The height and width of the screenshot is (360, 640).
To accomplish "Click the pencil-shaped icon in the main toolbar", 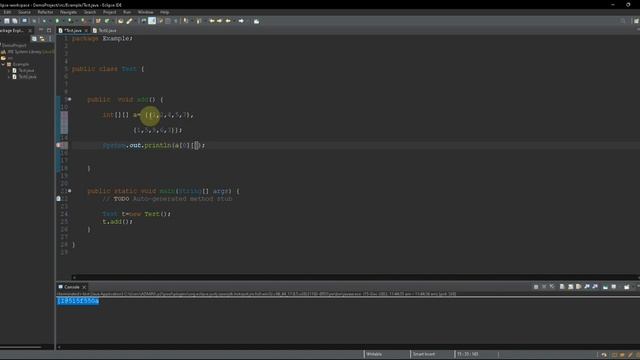I will click(129, 21).
